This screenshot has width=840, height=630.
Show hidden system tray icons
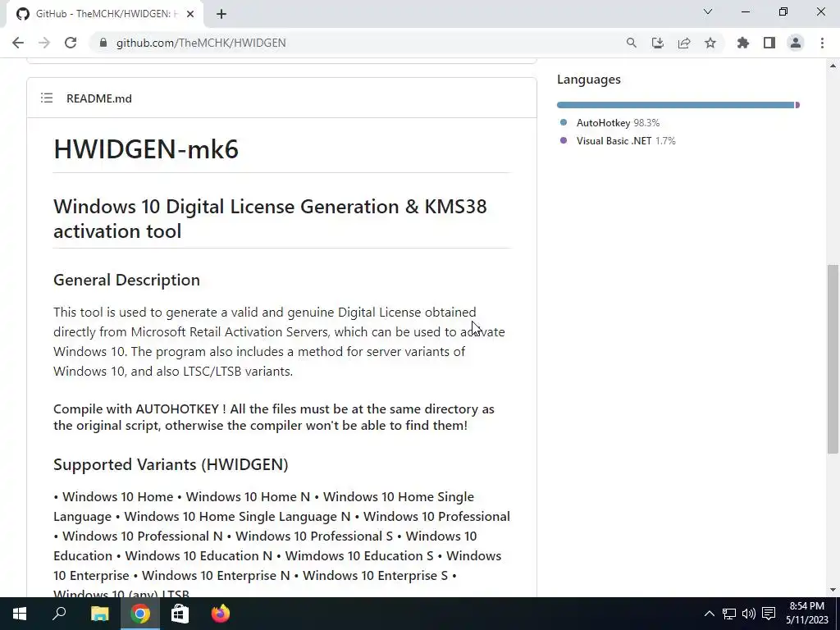click(709, 614)
